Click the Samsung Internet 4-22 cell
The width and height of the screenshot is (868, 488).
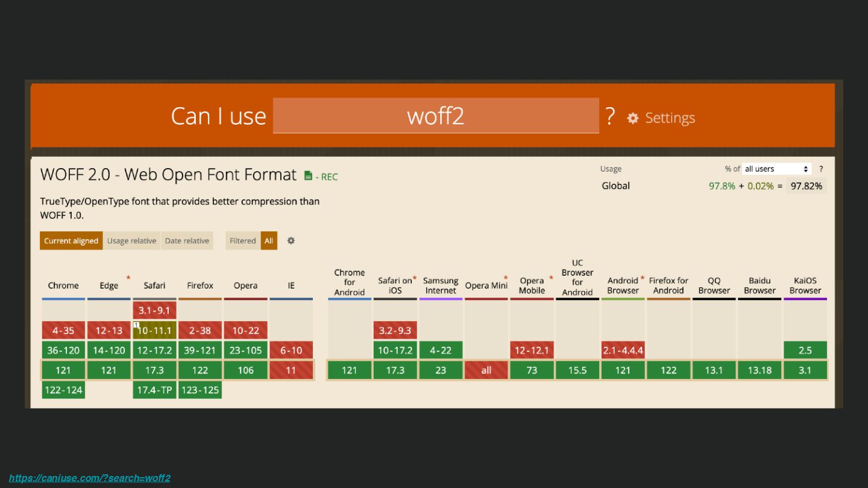441,350
